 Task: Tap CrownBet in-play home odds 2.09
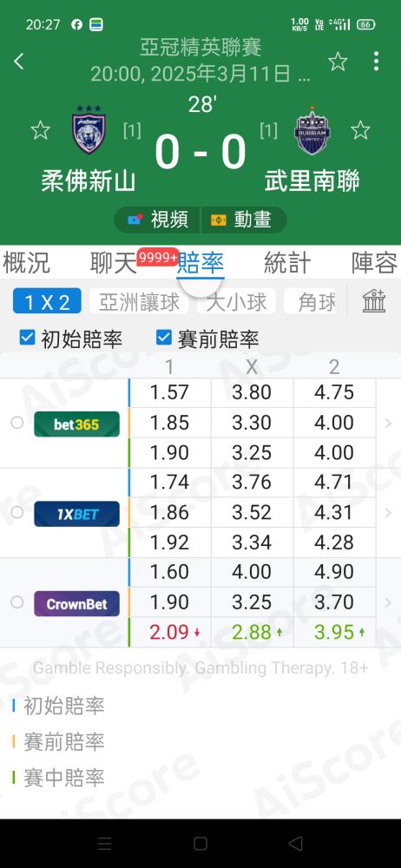pos(169,632)
